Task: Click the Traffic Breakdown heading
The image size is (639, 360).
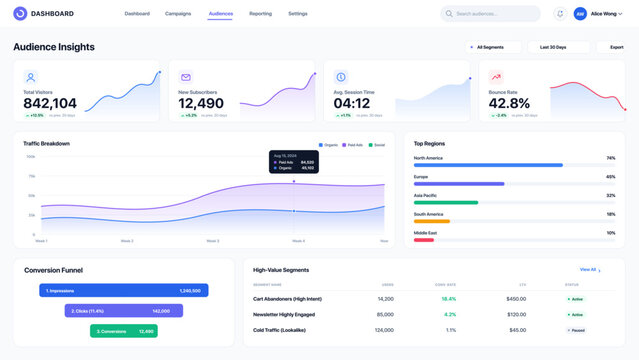Action: pyautogui.click(x=46, y=144)
